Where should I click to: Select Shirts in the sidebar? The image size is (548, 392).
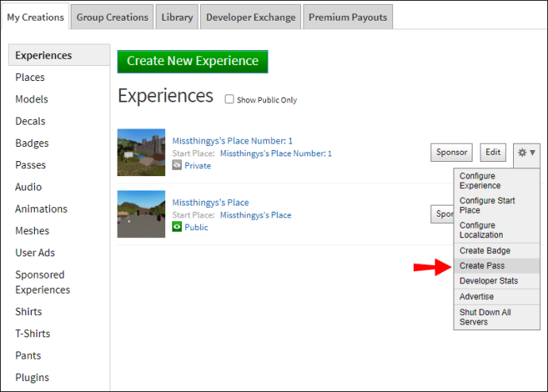tap(29, 311)
